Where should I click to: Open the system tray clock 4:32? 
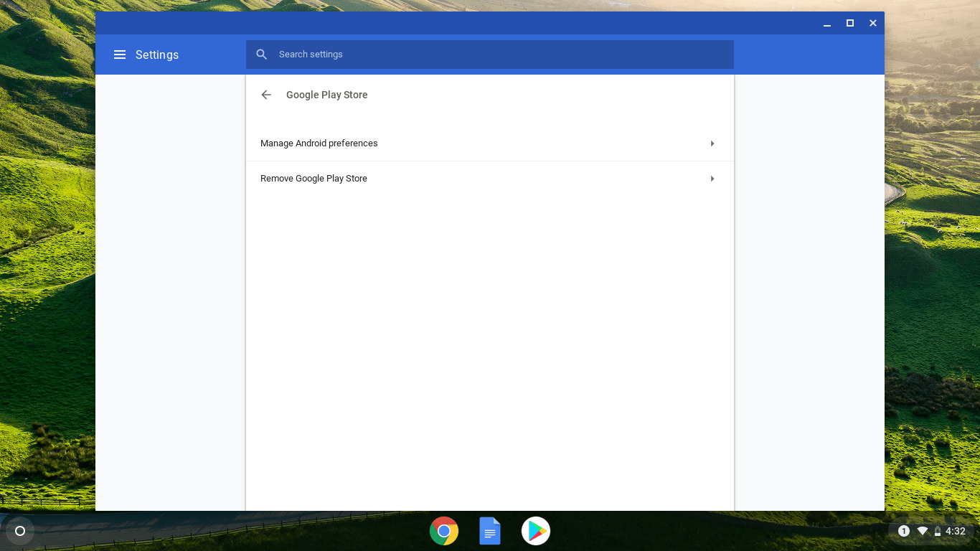(x=956, y=531)
